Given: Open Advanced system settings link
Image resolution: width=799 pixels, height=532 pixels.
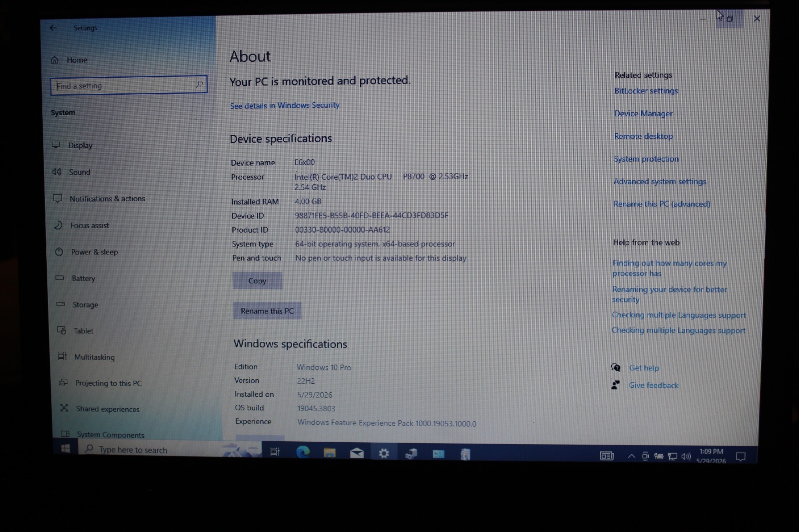Looking at the screenshot, I should click(660, 181).
